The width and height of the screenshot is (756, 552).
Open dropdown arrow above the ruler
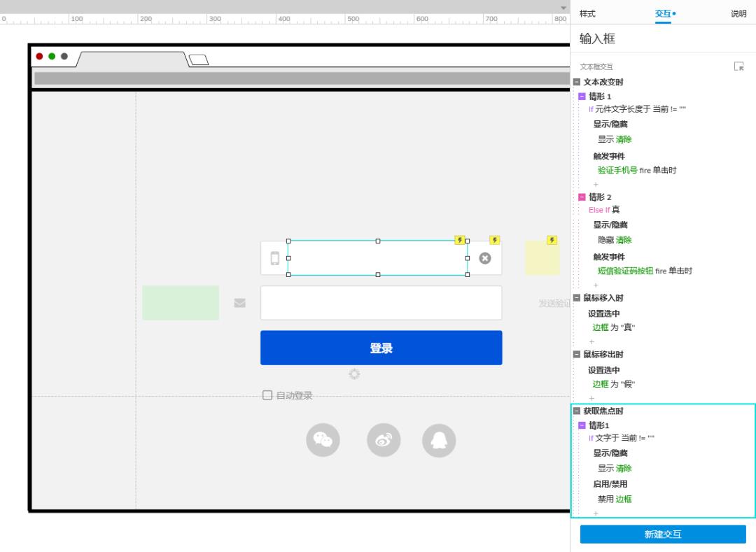(x=563, y=8)
